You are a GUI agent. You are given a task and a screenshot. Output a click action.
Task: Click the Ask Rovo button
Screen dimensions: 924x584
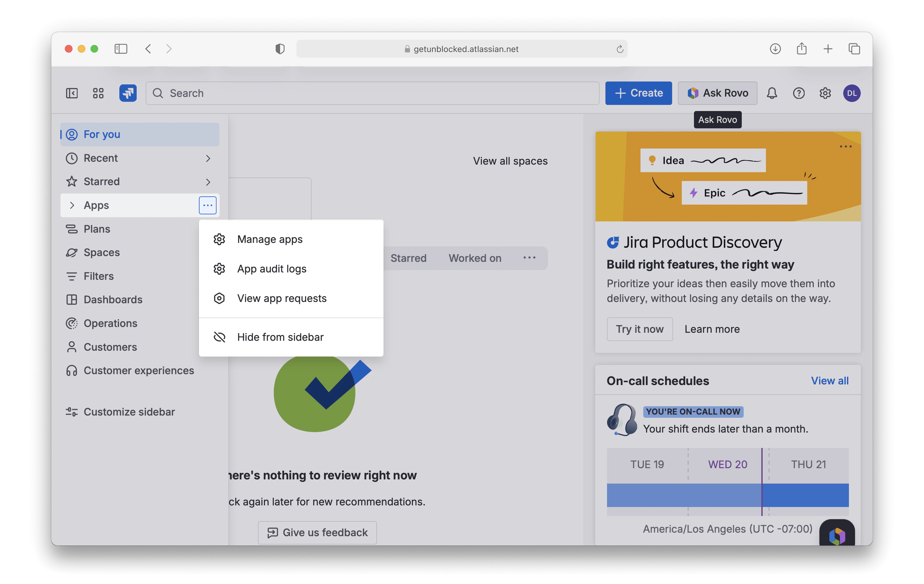717,93
